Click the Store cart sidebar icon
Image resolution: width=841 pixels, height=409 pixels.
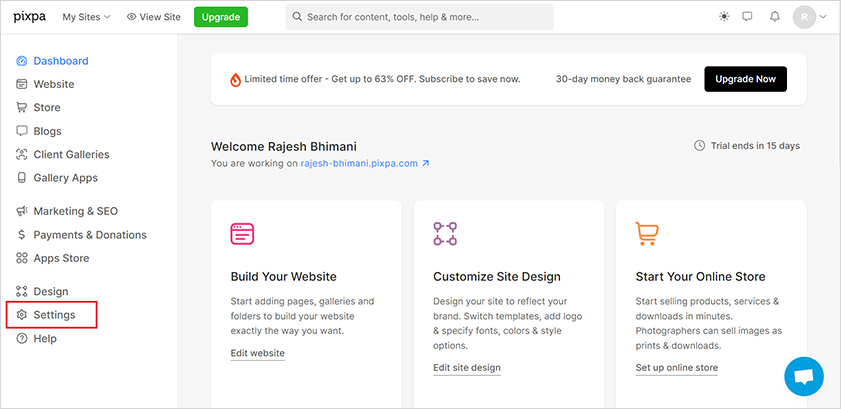point(21,107)
